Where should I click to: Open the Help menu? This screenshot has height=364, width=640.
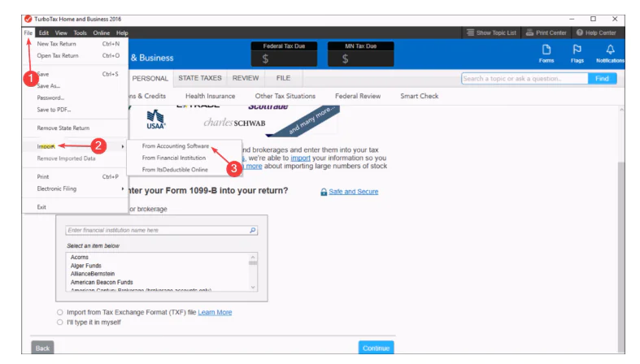click(122, 32)
